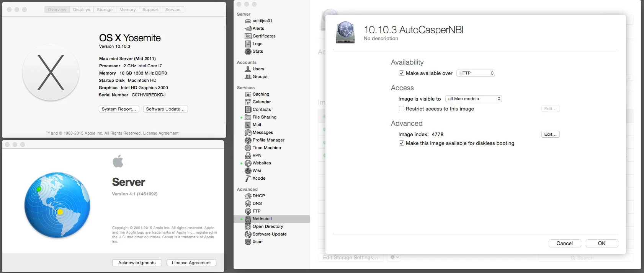Click the Software Update button in About window
644x273 pixels.
165,109
